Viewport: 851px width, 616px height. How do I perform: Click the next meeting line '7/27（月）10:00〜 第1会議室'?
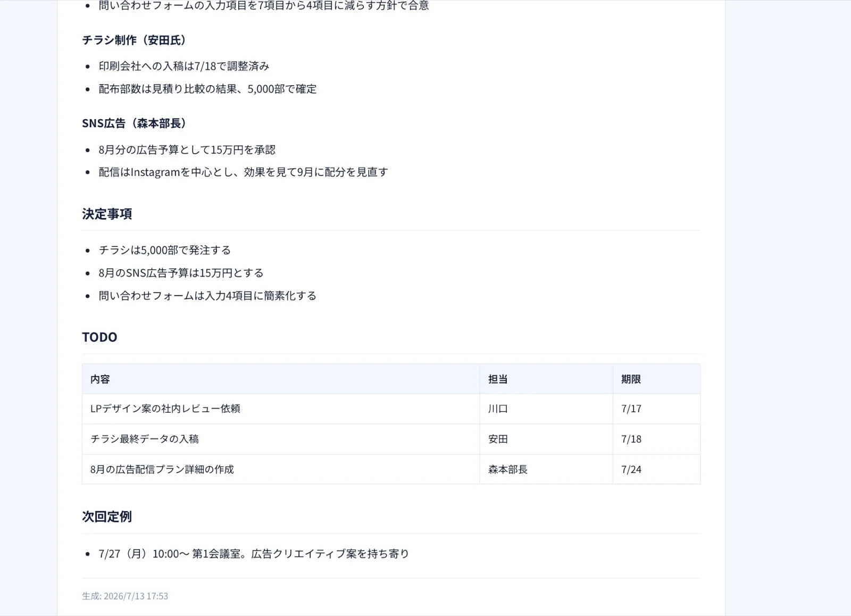pyautogui.click(x=254, y=554)
